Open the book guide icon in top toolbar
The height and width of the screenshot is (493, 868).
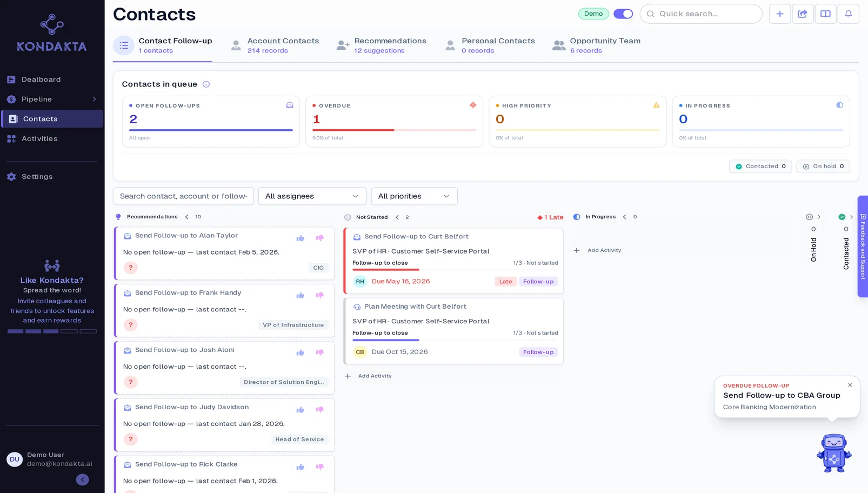(x=825, y=14)
